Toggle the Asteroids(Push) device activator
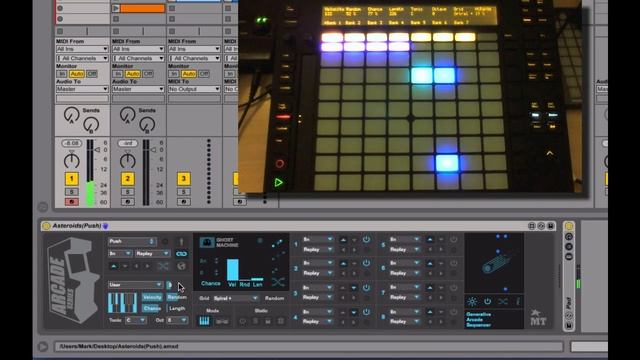The width and height of the screenshot is (640, 360). pos(46,226)
